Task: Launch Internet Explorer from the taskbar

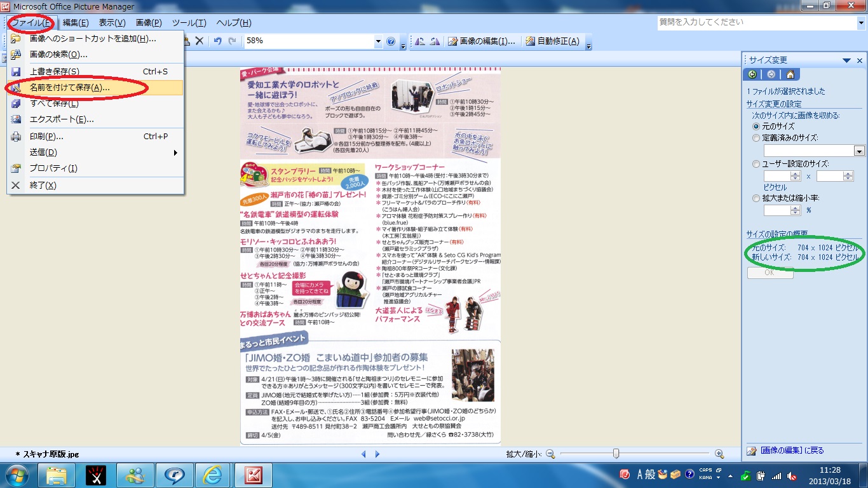Action: pos(213,475)
